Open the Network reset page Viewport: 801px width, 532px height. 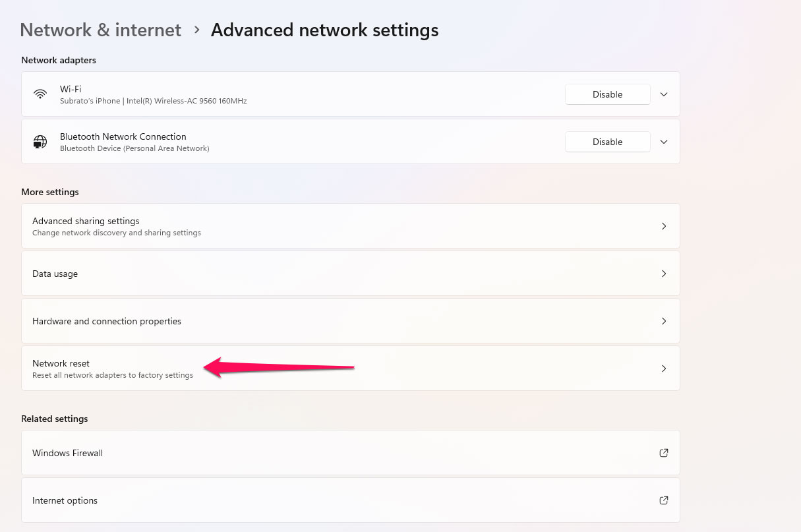330,369
